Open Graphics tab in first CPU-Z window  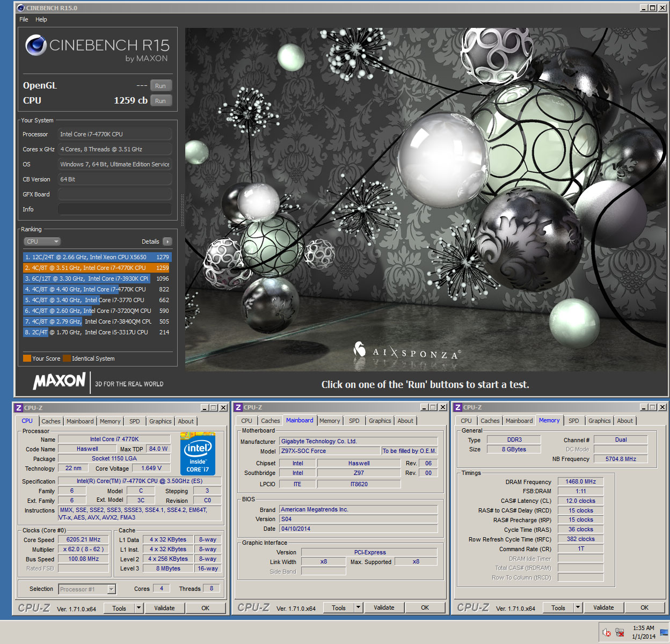coord(161,421)
